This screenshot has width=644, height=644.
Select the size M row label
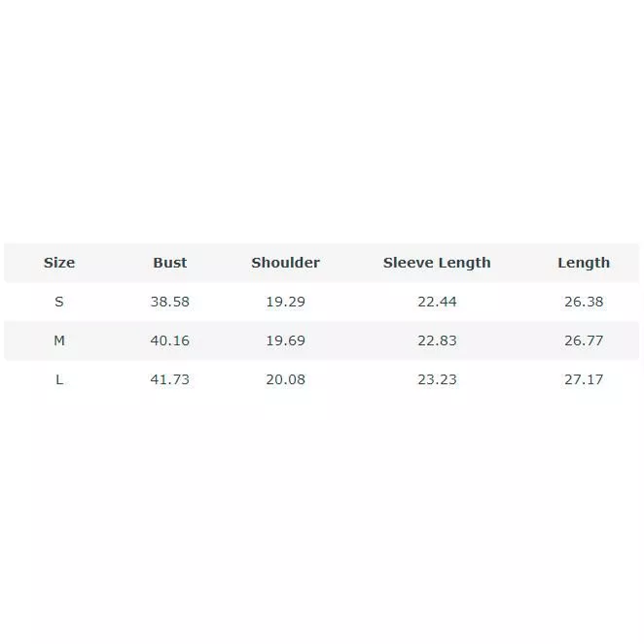click(x=59, y=340)
